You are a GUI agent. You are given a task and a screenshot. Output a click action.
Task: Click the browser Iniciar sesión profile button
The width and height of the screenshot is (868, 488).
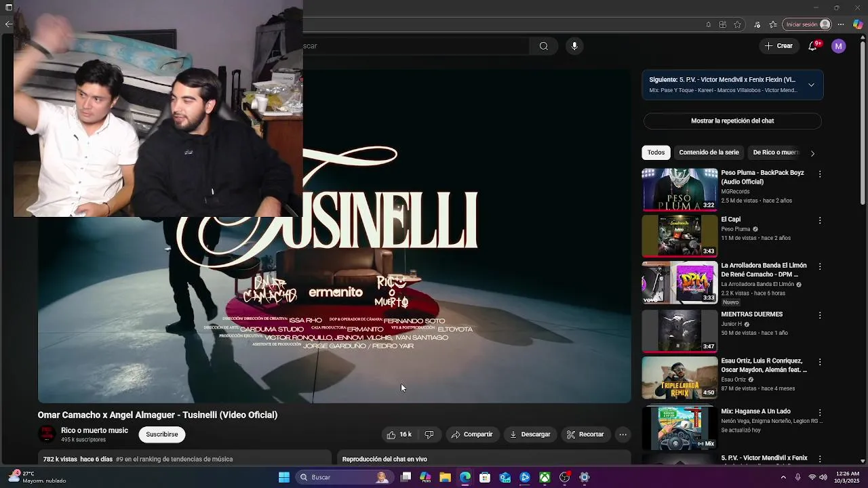(x=807, y=24)
